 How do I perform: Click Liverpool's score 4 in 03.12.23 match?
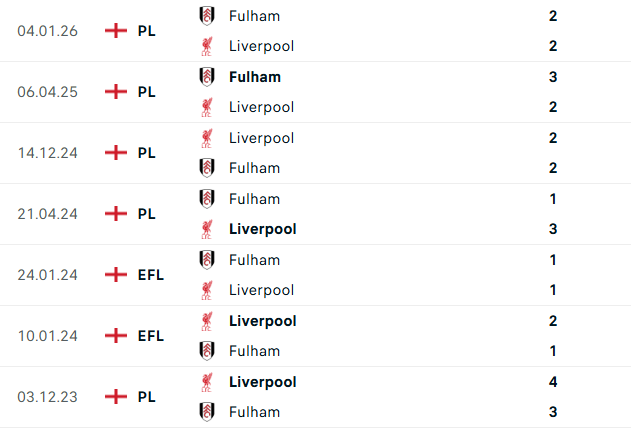(553, 382)
